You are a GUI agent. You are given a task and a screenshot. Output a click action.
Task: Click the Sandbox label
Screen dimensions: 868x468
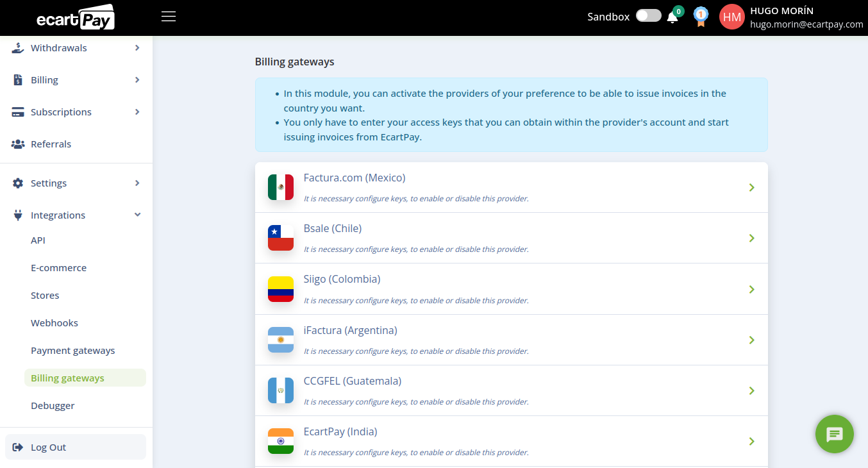(608, 17)
